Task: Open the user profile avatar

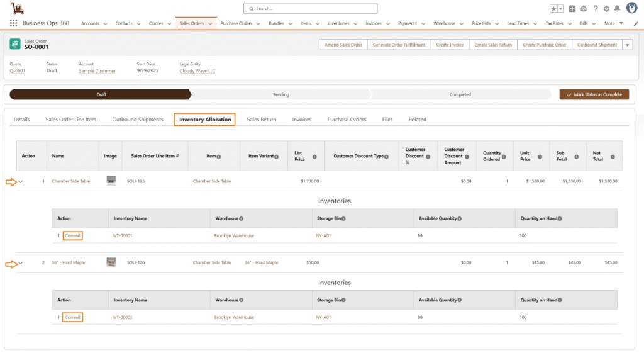Action: [x=631, y=9]
